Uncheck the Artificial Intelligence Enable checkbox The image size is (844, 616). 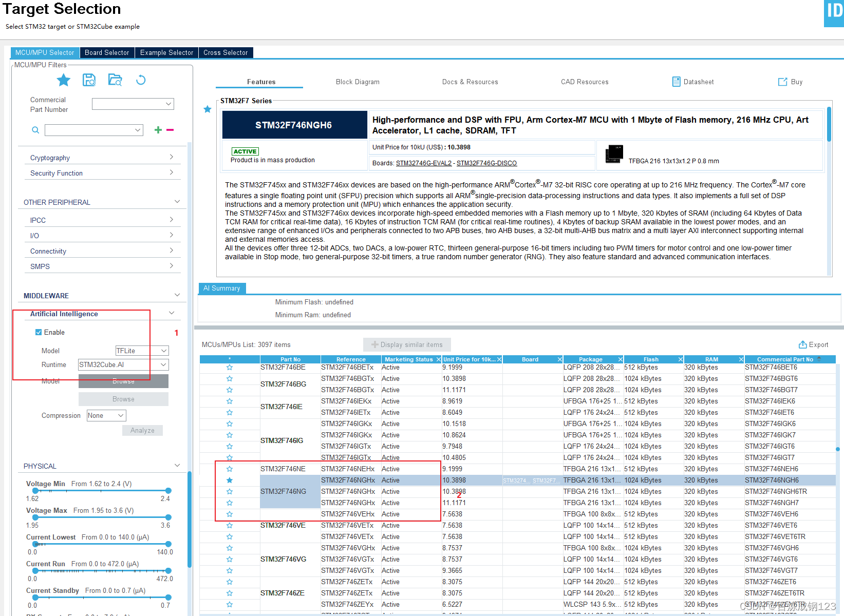point(39,332)
